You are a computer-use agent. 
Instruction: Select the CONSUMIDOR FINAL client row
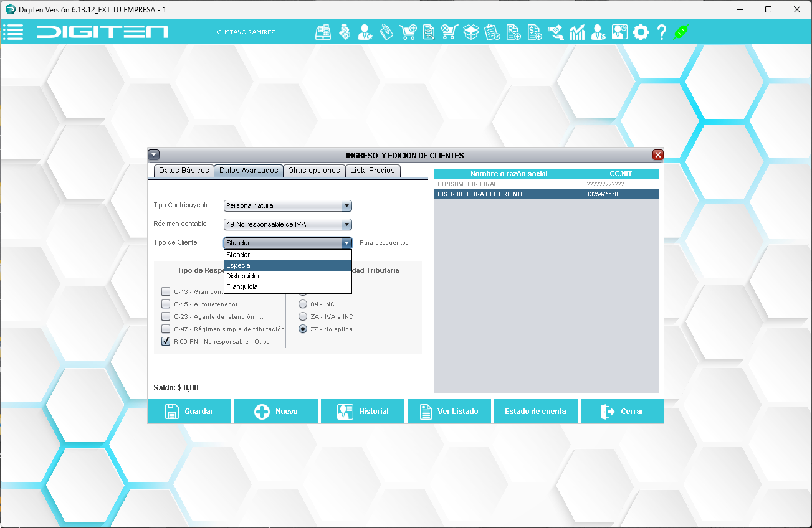547,184
